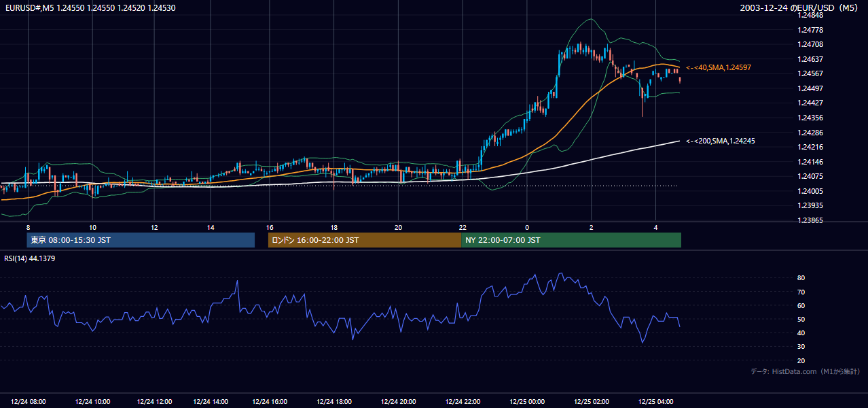Click the HistData.com data source credit

[806, 371]
